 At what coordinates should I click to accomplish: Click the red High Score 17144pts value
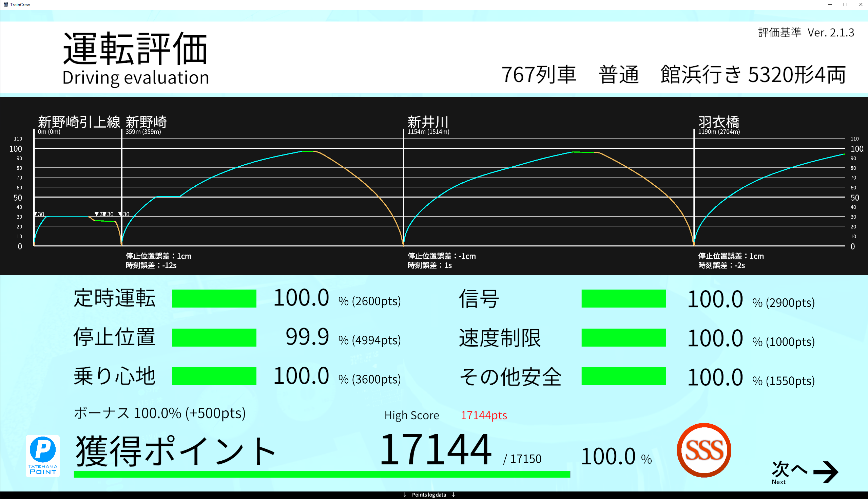(483, 415)
